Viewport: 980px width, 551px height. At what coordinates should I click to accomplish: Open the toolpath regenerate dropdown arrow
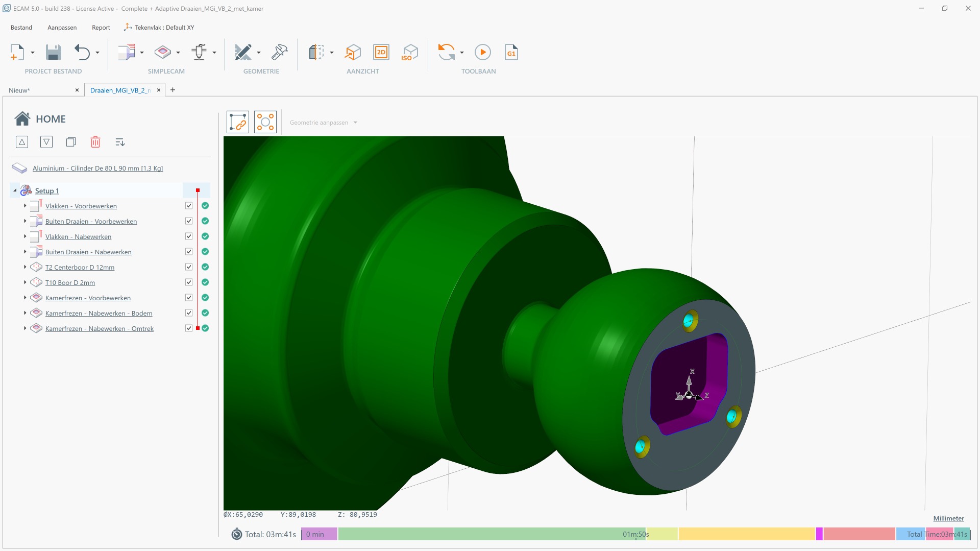point(462,53)
